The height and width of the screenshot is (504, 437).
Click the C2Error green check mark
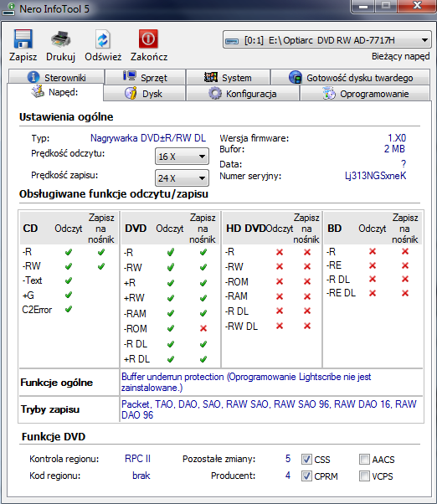coord(69,309)
